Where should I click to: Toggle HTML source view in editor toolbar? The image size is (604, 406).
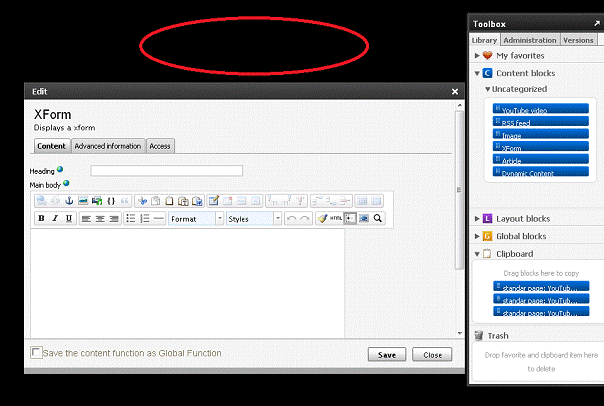click(336, 218)
